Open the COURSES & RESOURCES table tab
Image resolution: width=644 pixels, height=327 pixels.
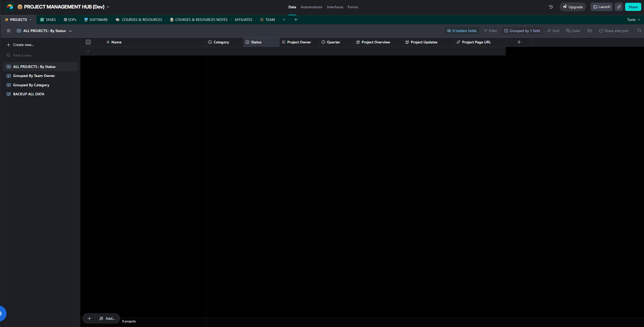pos(139,20)
